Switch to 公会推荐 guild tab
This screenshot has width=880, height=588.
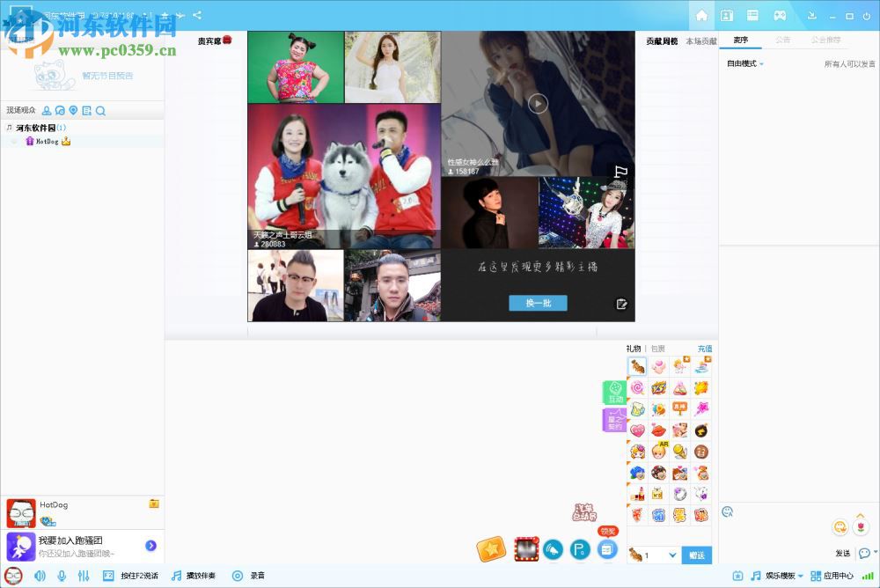[x=825, y=40]
